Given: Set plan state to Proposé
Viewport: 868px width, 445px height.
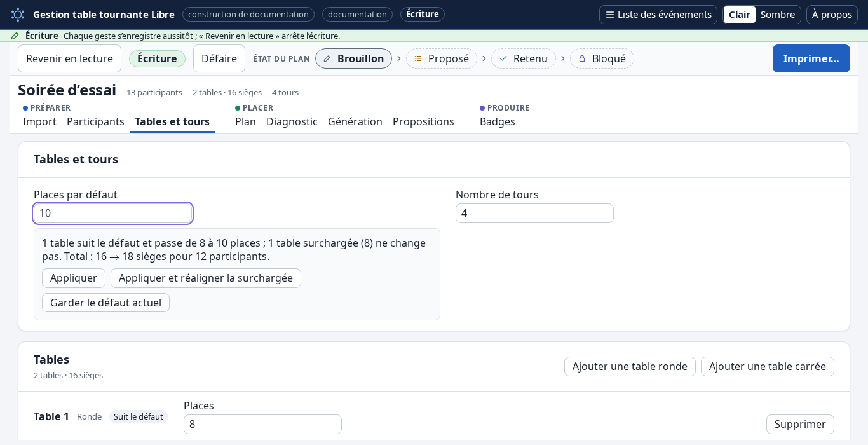Looking at the screenshot, I should tap(442, 58).
